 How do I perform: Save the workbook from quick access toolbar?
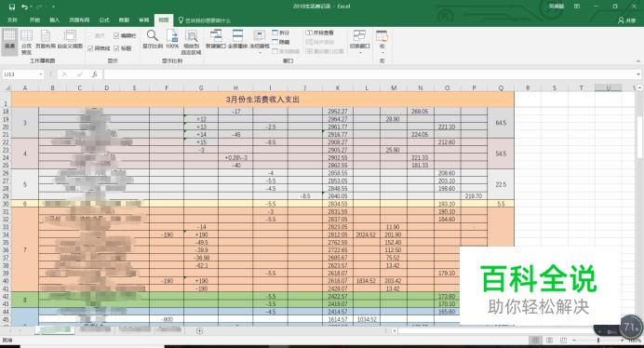[x=11, y=7]
